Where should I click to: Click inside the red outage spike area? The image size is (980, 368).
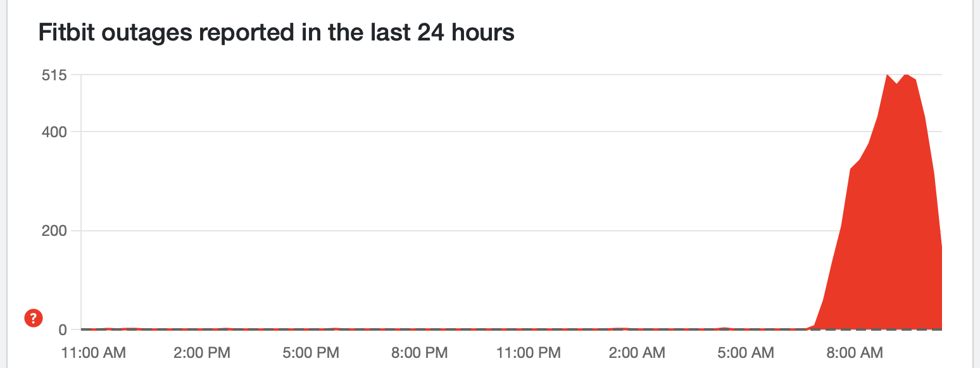[893, 240]
